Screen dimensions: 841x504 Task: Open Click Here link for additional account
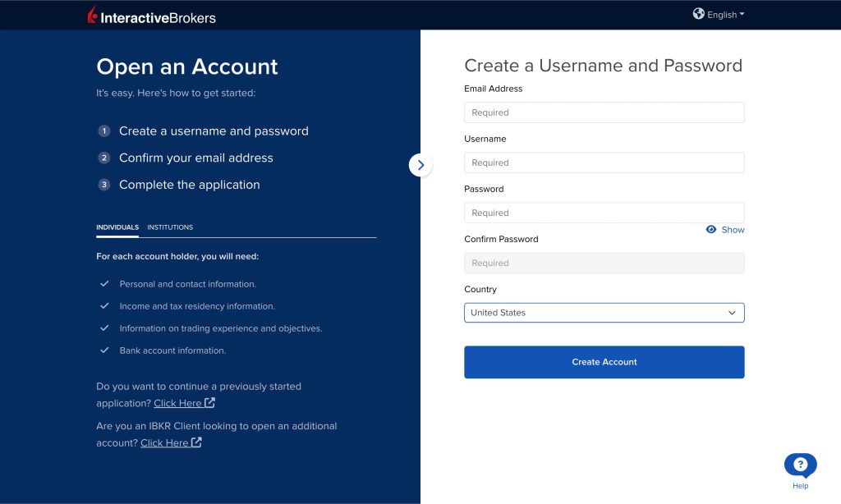(164, 442)
